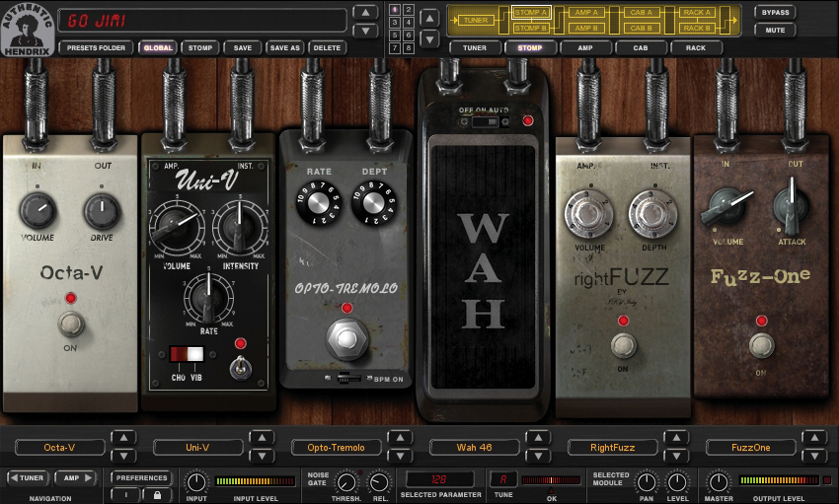The width and height of the screenshot is (839, 504).
Task: Select Rack B block in signal chain
Action: click(697, 28)
